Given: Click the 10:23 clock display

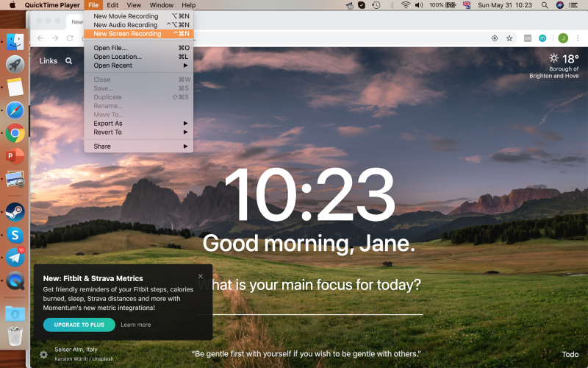Looking at the screenshot, I should [309, 194].
